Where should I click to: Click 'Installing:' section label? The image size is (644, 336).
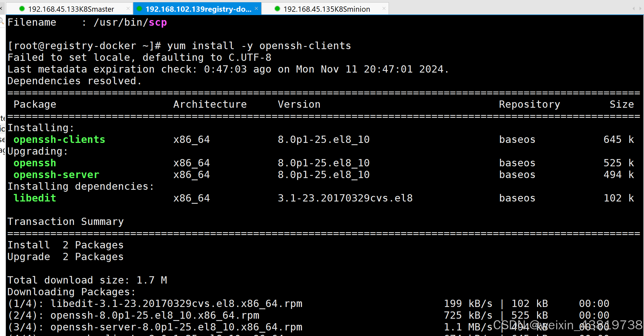tap(41, 128)
